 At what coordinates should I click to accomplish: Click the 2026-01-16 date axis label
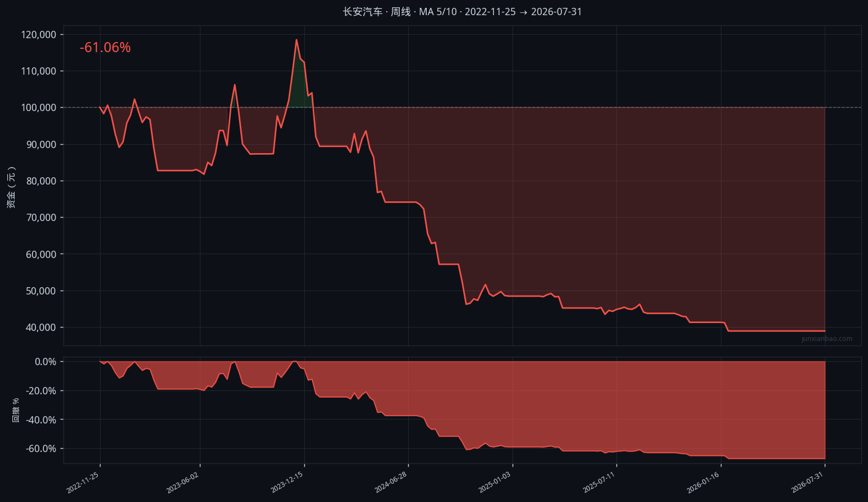703,482
